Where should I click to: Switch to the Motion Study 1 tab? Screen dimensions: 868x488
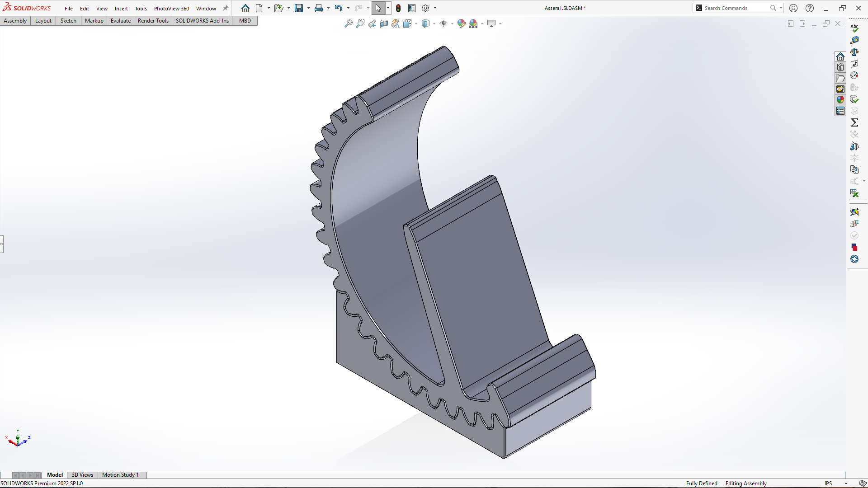(120, 475)
